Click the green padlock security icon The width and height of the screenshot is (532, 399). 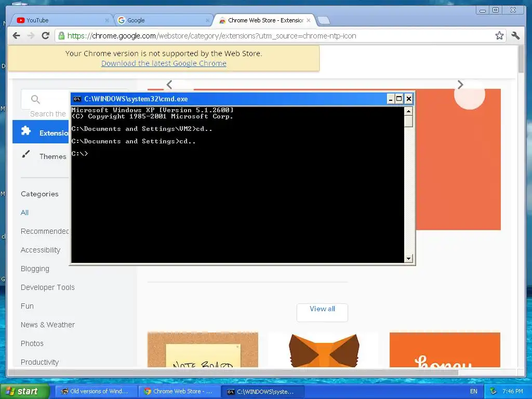click(61, 36)
